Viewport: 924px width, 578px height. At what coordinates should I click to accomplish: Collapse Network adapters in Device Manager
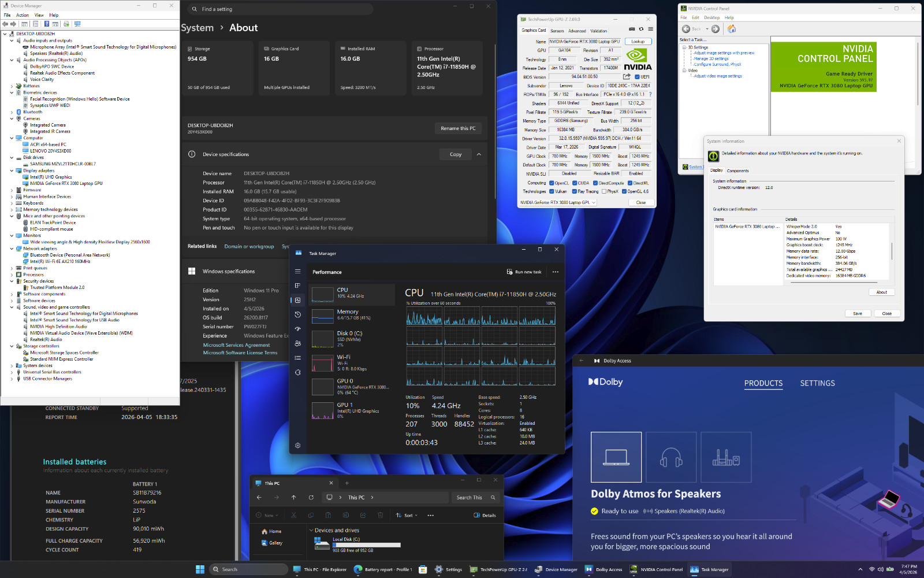(12, 249)
